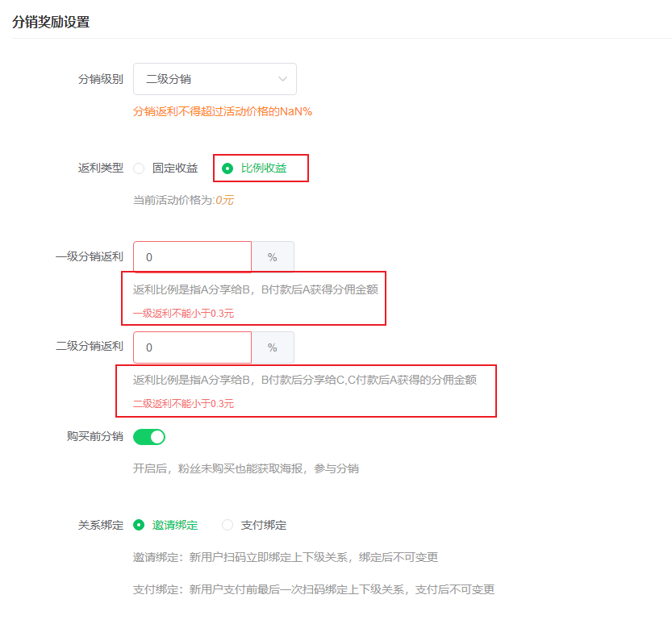Disable the 购买前分销 toggle switch
The width and height of the screenshot is (672, 624).
coord(149,436)
